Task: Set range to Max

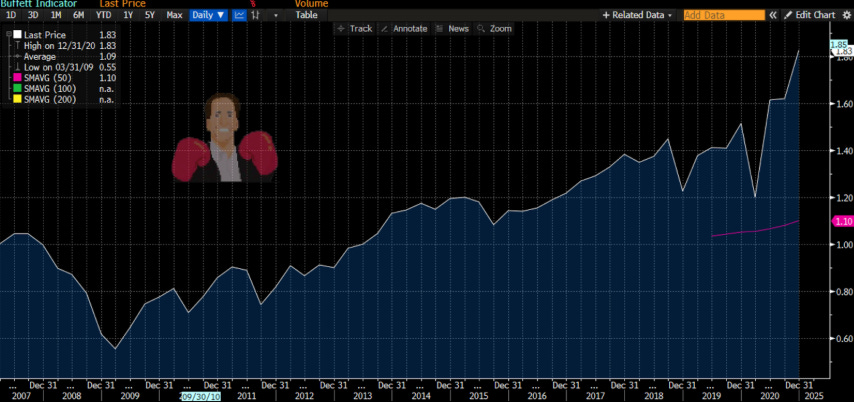Action: [x=174, y=15]
